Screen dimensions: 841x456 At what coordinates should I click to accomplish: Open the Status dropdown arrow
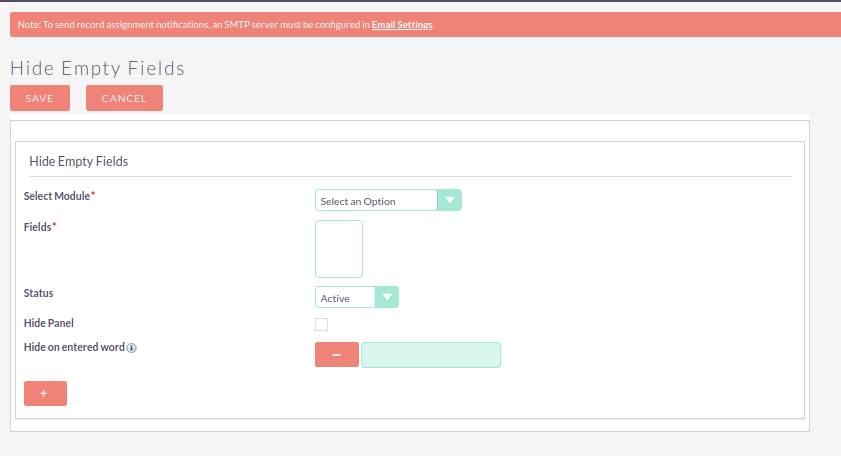pyautogui.click(x=386, y=297)
